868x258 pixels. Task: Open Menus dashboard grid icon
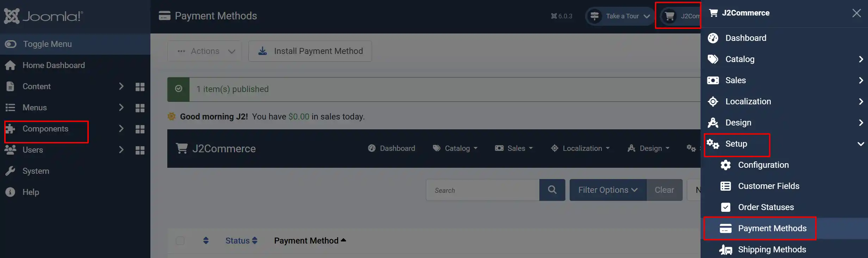click(x=140, y=108)
